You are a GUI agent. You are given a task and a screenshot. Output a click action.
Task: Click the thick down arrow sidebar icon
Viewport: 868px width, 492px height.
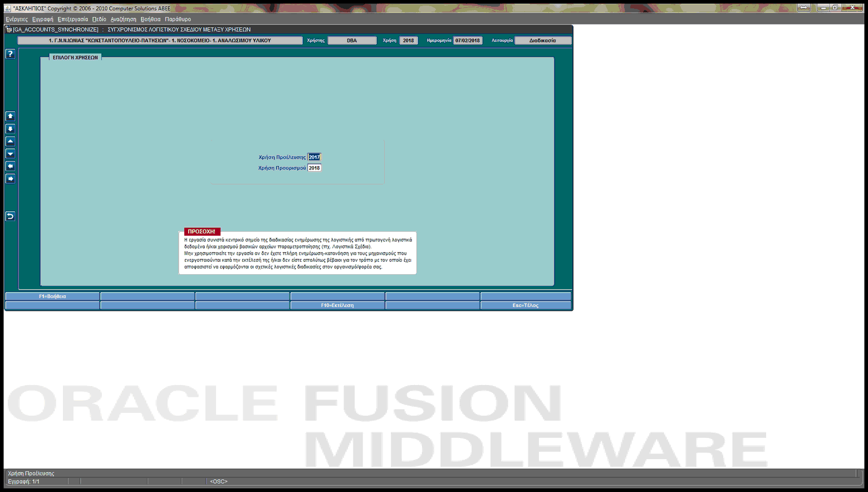coord(10,129)
